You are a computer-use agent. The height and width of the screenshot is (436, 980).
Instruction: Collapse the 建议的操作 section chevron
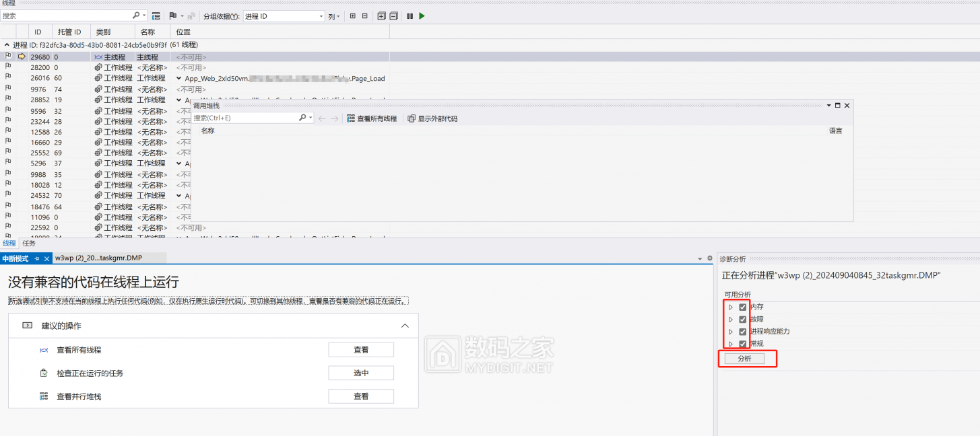coord(405,326)
